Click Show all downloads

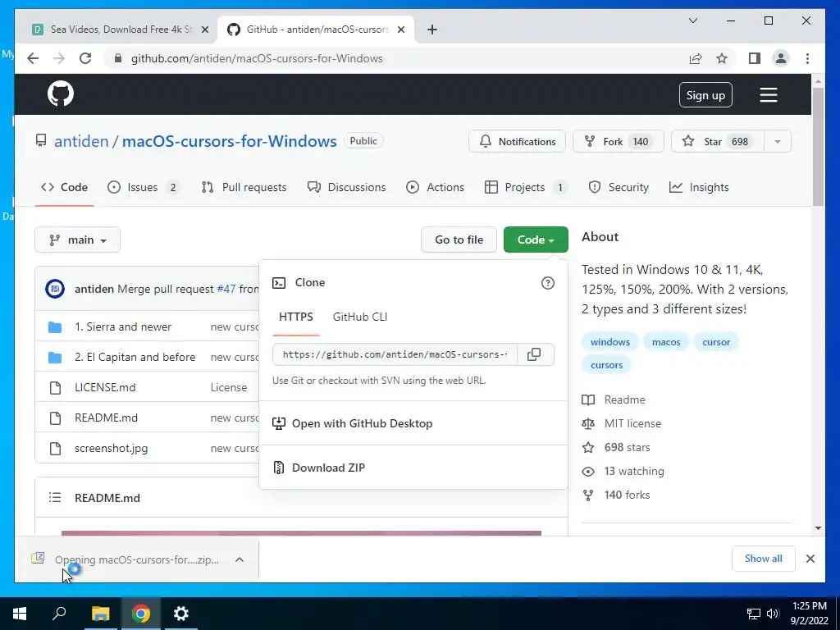(764, 559)
